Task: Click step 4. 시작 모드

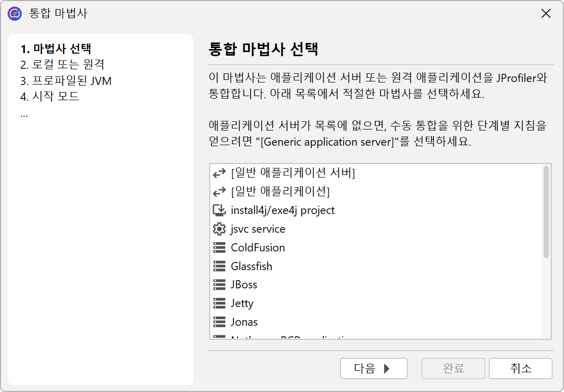Action: point(50,96)
